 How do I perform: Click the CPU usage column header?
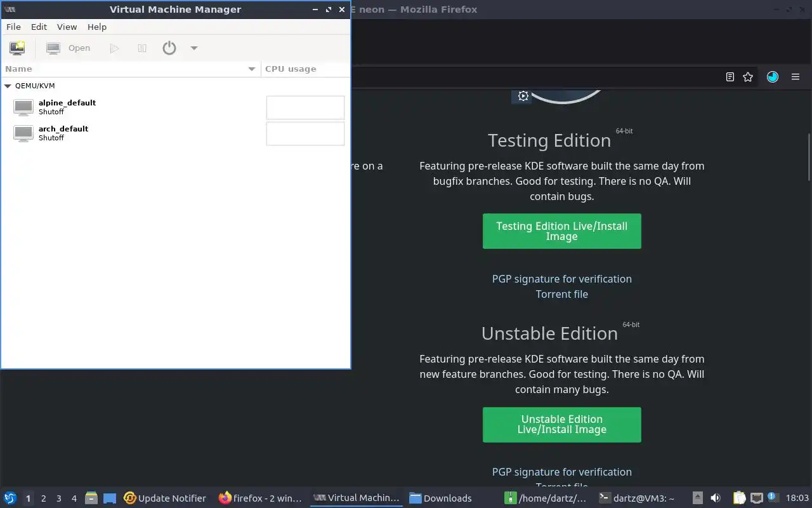[x=305, y=69]
